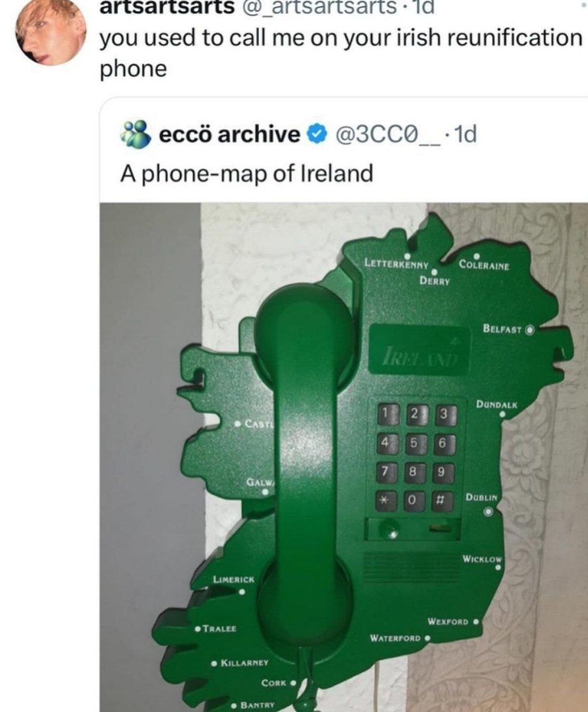Click the 5 key on the phone keypad
Image resolution: width=588 pixels, height=712 pixels.
pyautogui.click(x=413, y=443)
